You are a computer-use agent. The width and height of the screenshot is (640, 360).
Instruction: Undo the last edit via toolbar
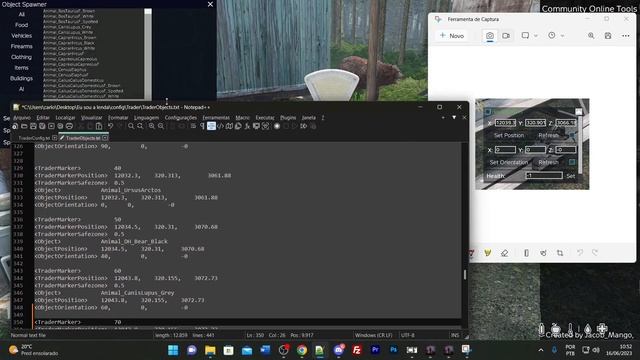(110, 126)
